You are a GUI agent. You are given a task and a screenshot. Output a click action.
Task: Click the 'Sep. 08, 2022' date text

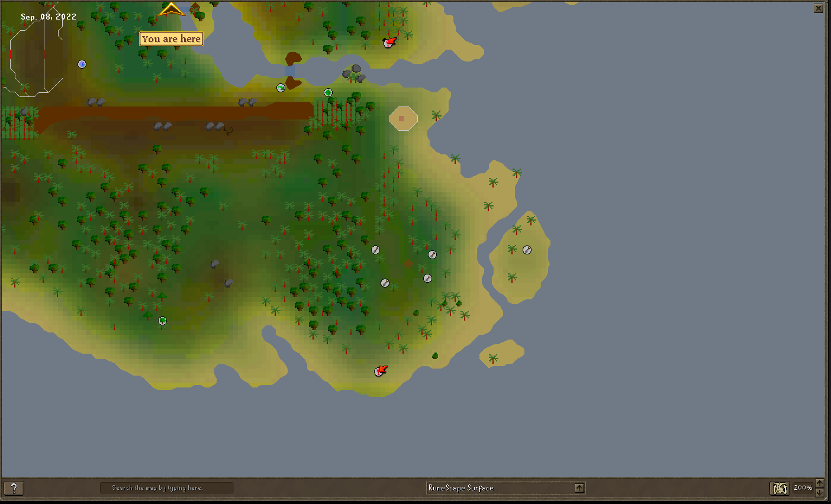49,17
